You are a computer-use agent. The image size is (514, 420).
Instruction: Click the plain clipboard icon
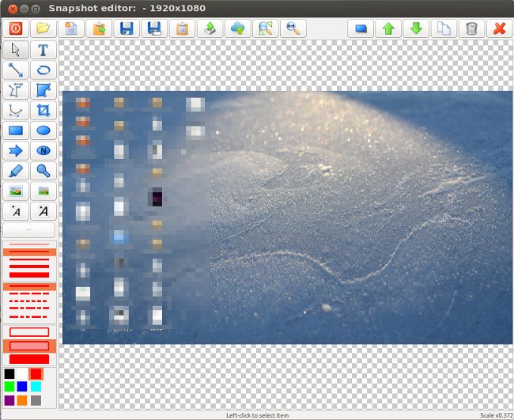coord(182,28)
